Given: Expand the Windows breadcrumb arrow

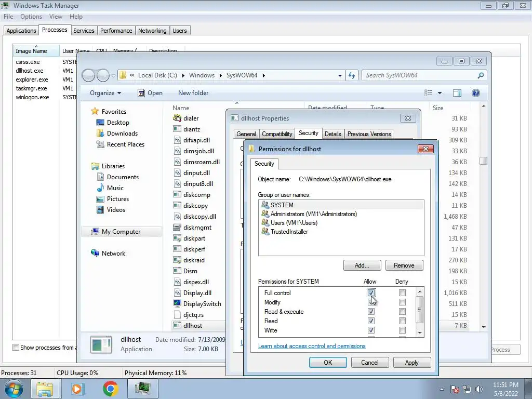Looking at the screenshot, I should click(221, 75).
